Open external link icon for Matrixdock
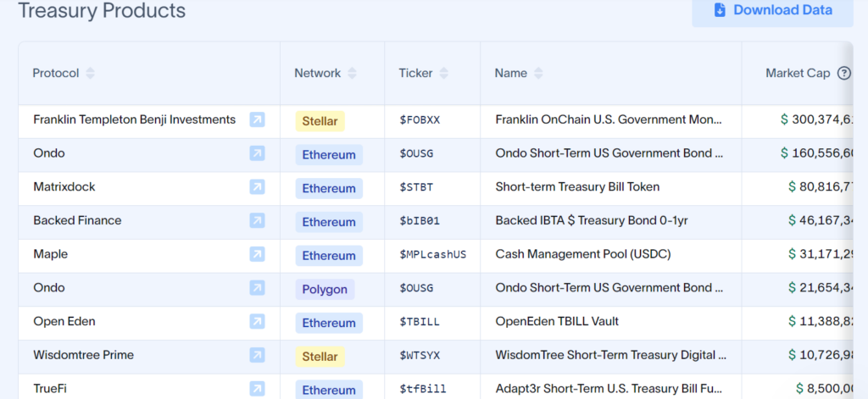Viewport: 868px width, 399px height. [x=257, y=187]
